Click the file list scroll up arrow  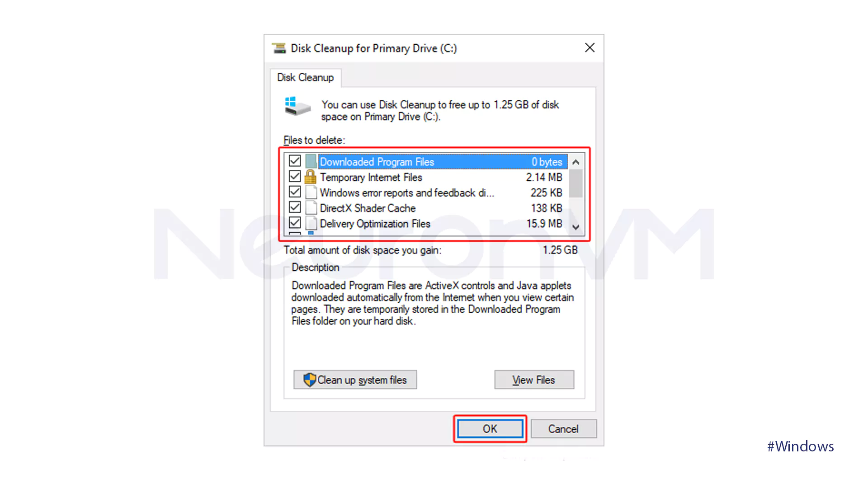[576, 162]
